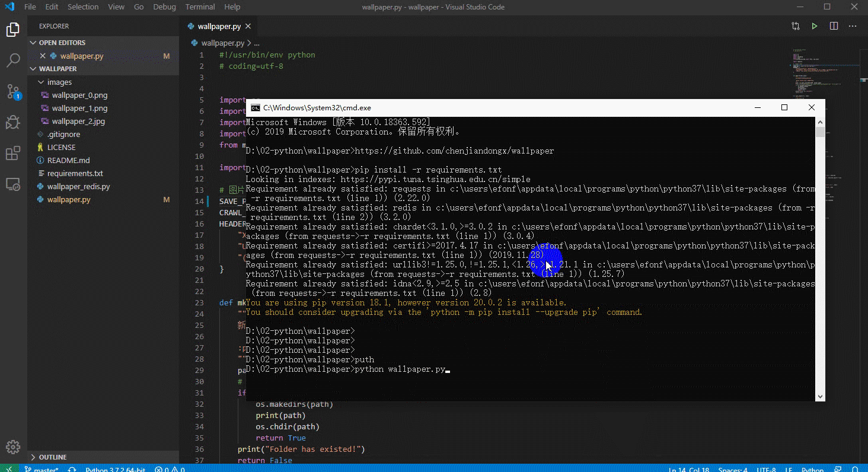The height and width of the screenshot is (472, 868).
Task: Open wallpaper_1.png in the file tree
Action: [103, 108]
